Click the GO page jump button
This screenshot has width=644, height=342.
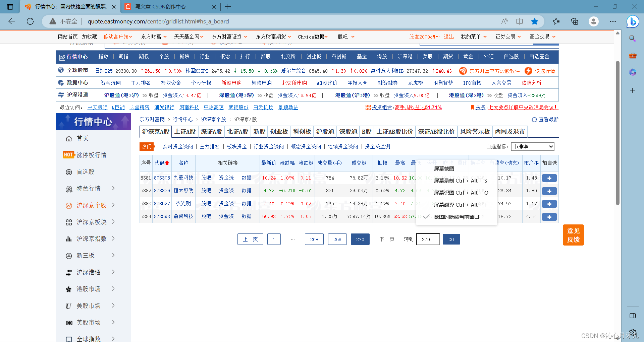[451, 240]
